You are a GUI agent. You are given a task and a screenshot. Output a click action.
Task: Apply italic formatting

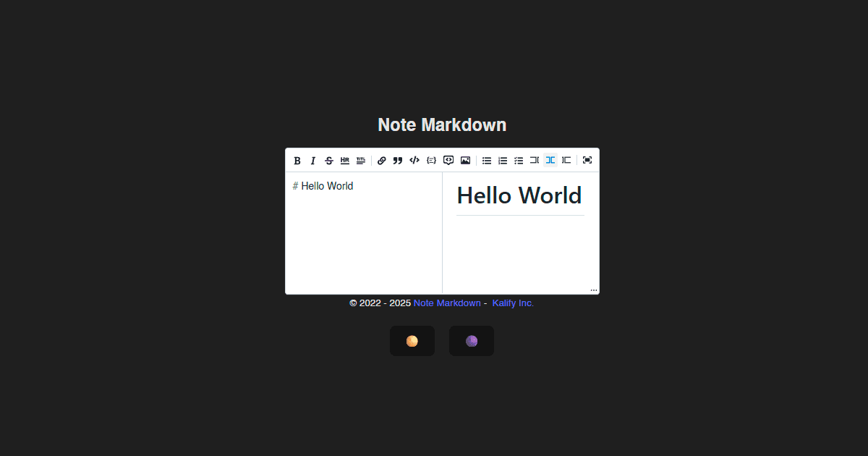pyautogui.click(x=313, y=161)
